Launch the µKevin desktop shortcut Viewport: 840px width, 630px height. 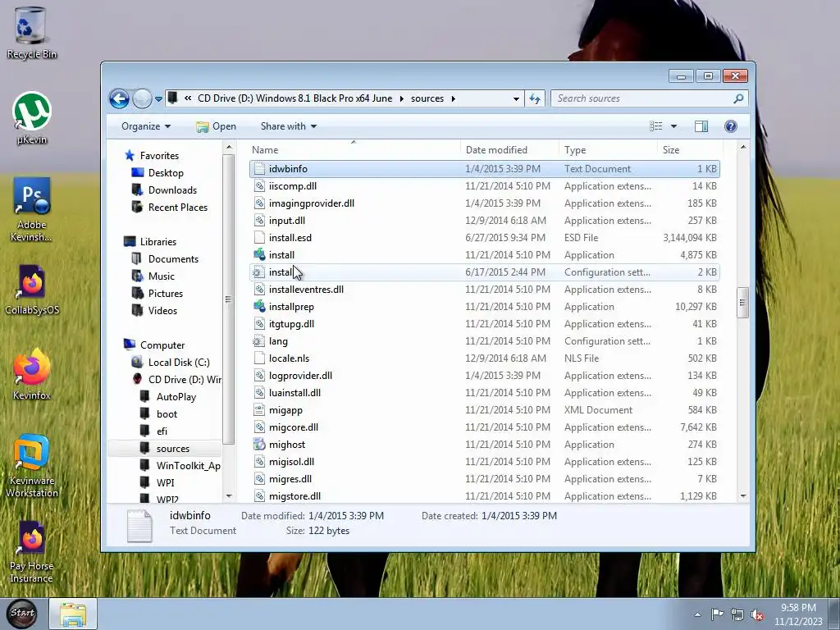pyautogui.click(x=31, y=118)
